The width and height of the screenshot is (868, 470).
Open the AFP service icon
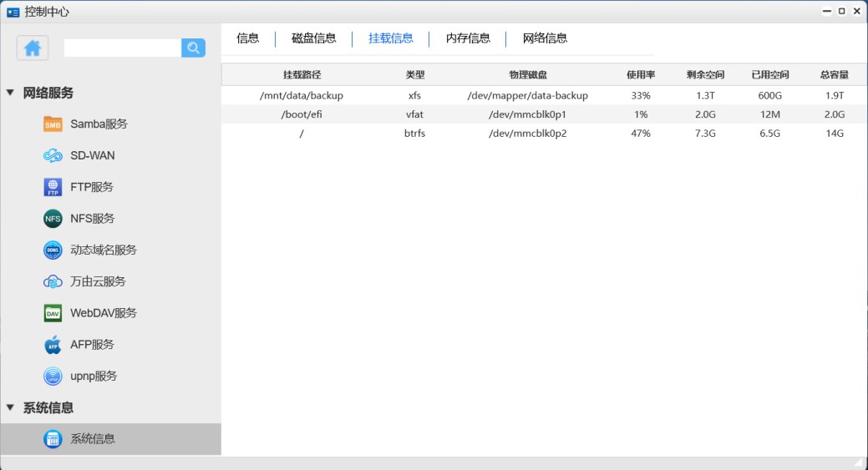pyautogui.click(x=53, y=345)
